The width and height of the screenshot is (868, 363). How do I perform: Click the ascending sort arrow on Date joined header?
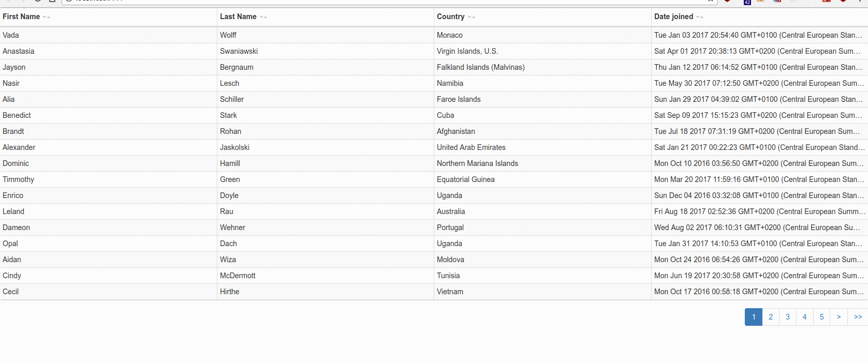[x=702, y=17]
